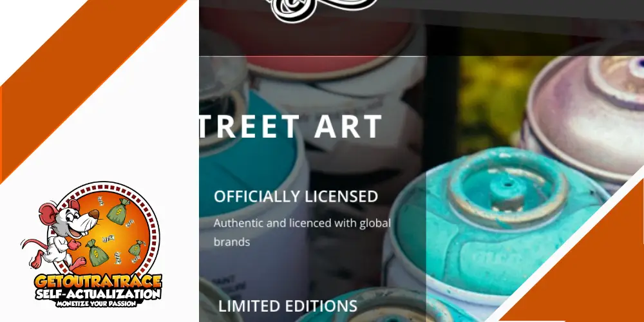Click the 'Authentic and licenced with global brands' text
The image size is (644, 322).
[302, 232]
